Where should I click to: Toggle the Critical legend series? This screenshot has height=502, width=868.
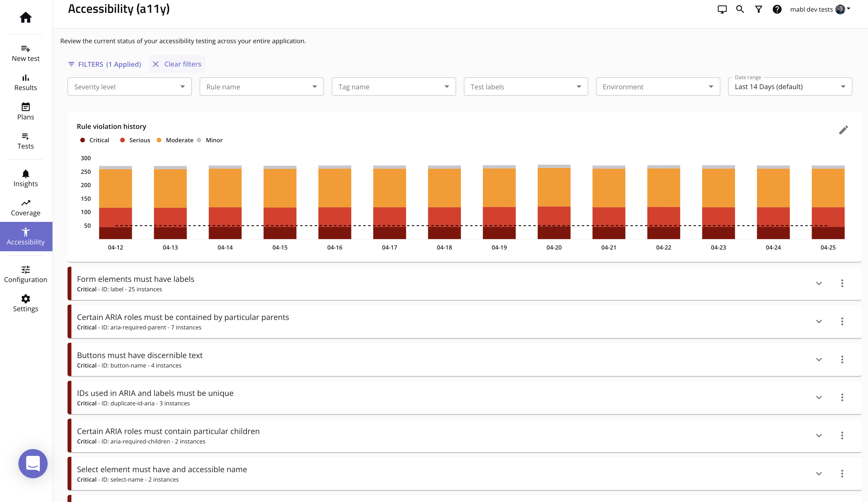coord(95,140)
